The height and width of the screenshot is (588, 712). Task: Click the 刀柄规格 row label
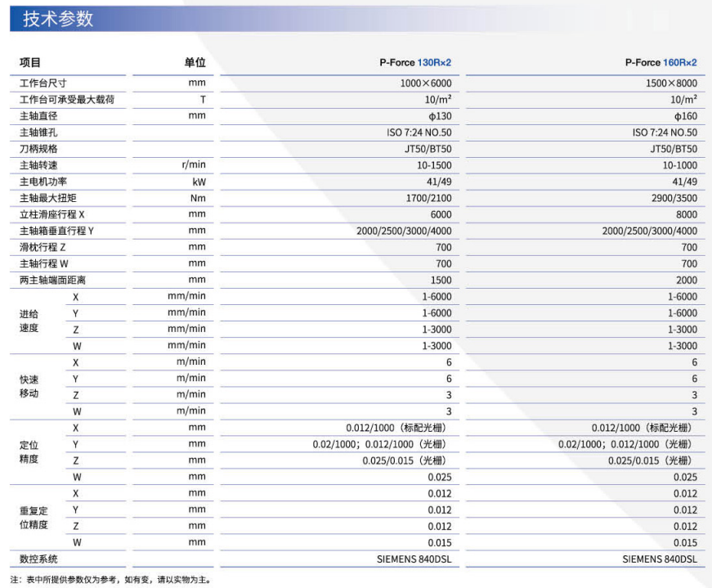tap(38, 149)
